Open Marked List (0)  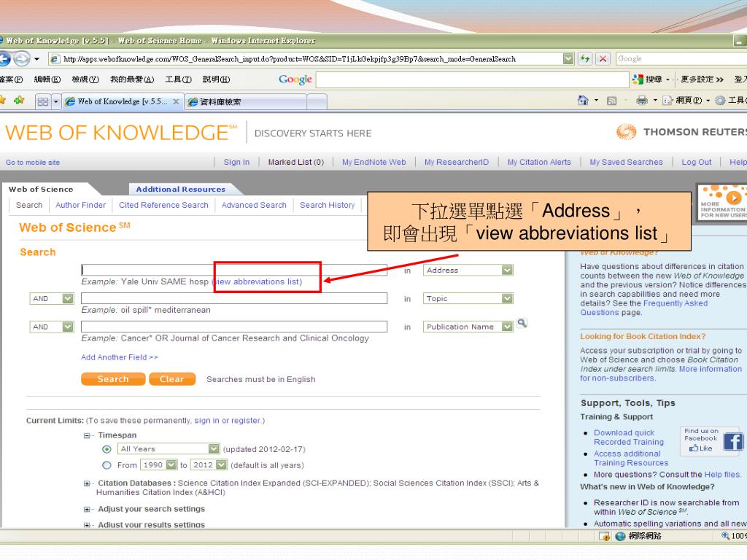click(296, 163)
